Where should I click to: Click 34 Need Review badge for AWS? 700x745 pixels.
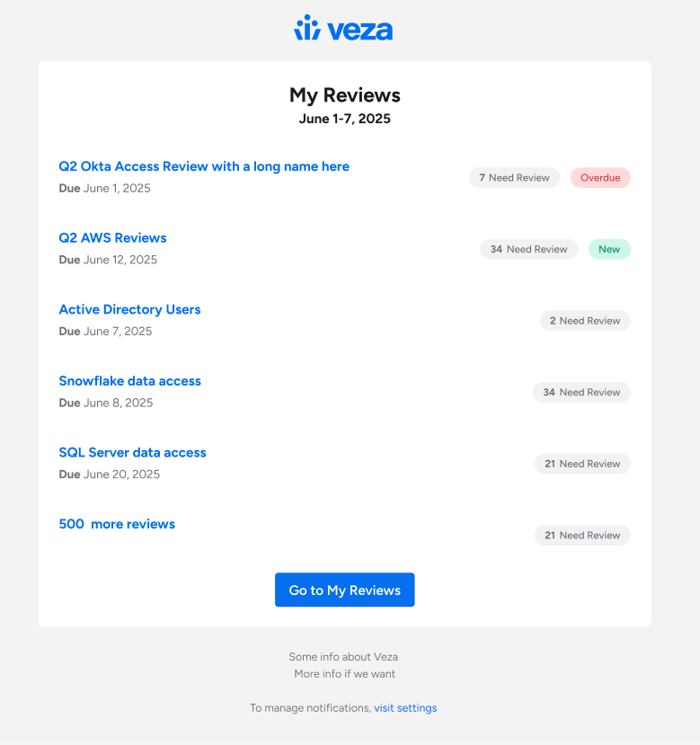click(528, 249)
